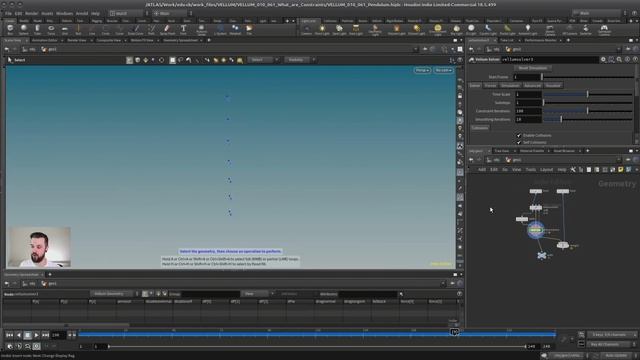Screen dimensions: 640x360
Task: Switch to the Animation Editor tab
Action: (44, 40)
